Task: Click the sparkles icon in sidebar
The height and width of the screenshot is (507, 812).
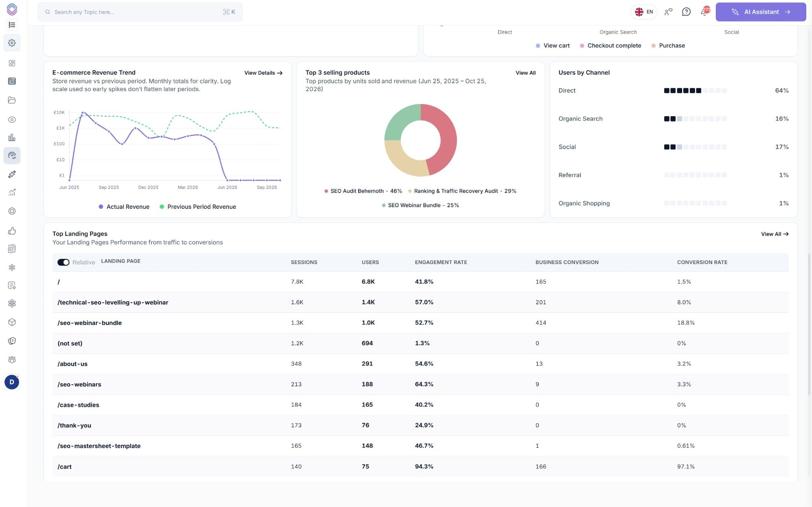Action: 12,174
